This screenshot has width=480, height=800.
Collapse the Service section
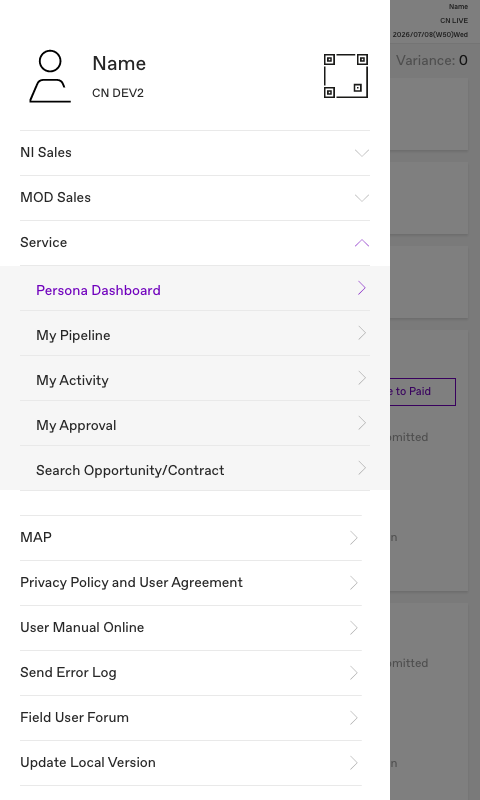195,243
